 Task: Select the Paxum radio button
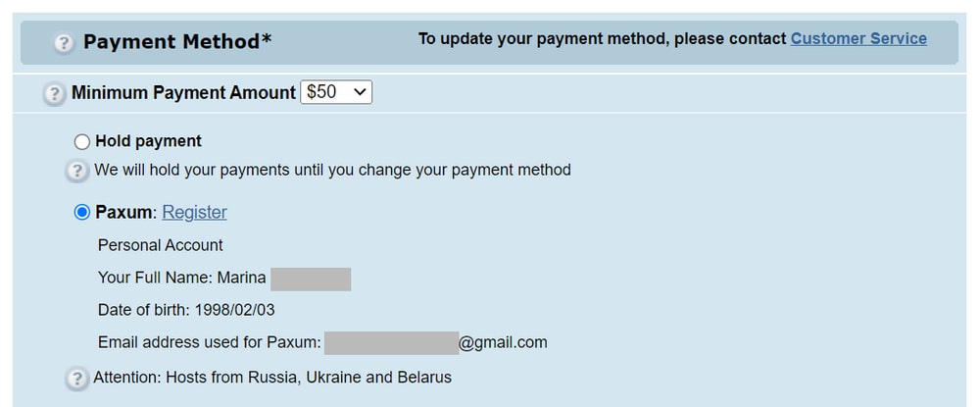(x=82, y=213)
